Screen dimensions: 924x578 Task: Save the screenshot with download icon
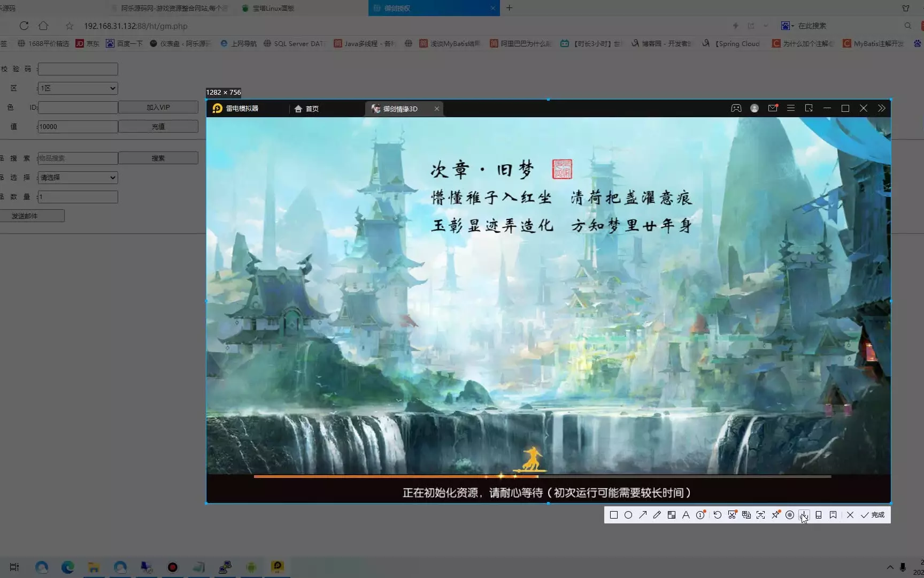tap(804, 515)
